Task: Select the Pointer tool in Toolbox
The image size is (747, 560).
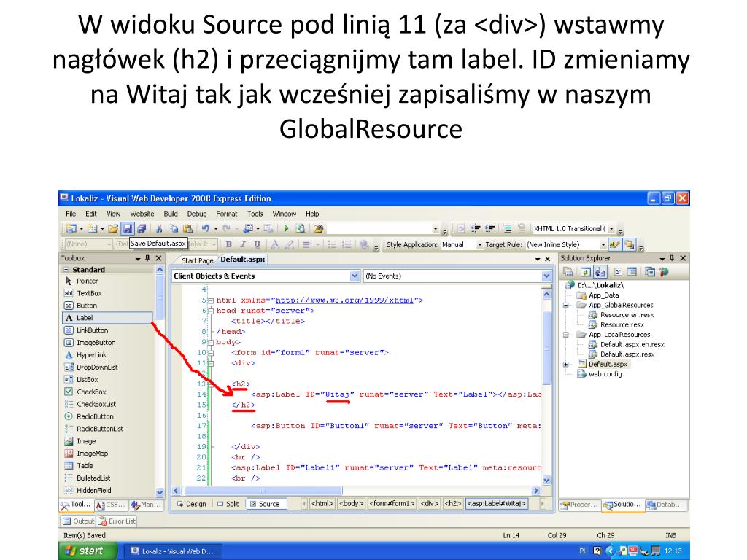Action: click(107, 281)
